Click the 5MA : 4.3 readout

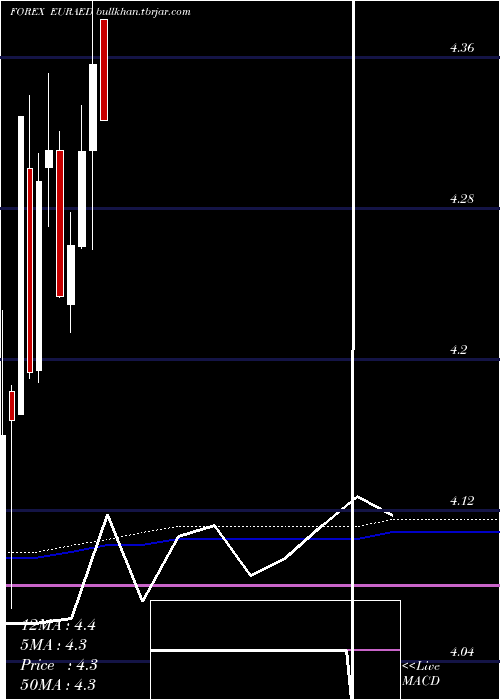coord(54,645)
